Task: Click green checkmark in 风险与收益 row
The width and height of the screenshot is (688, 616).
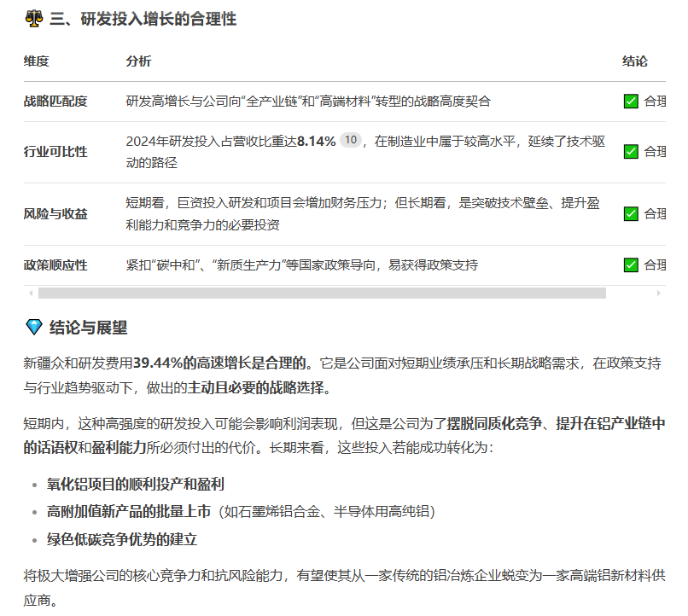Action: pos(631,214)
